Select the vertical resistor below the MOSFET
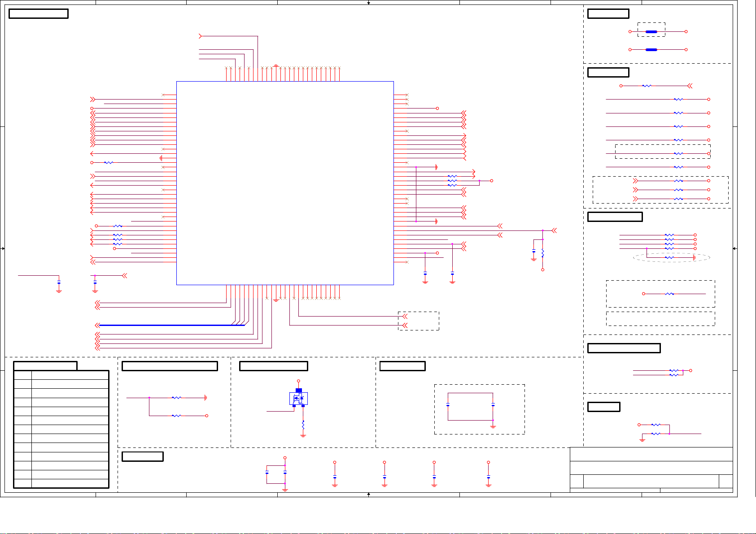 point(303,424)
